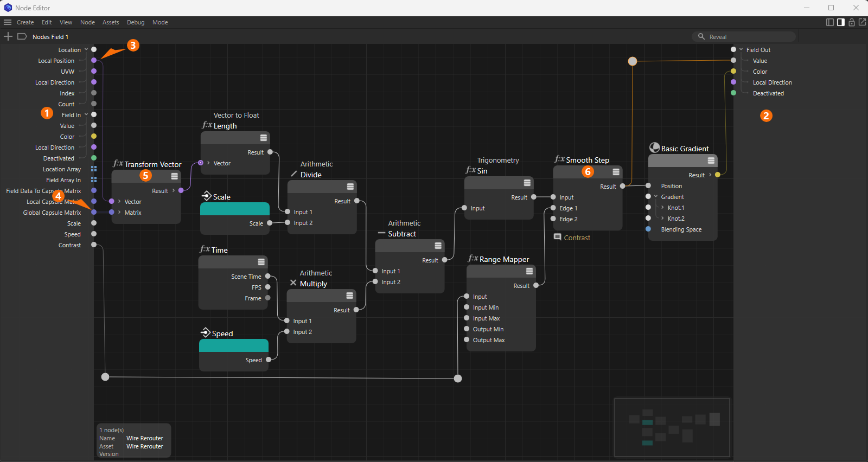Open the Assets menu
868x462 pixels.
tap(111, 22)
